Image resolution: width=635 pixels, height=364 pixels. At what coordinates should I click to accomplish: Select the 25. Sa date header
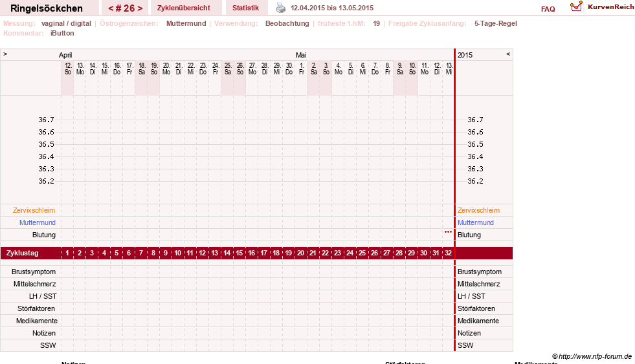point(228,69)
